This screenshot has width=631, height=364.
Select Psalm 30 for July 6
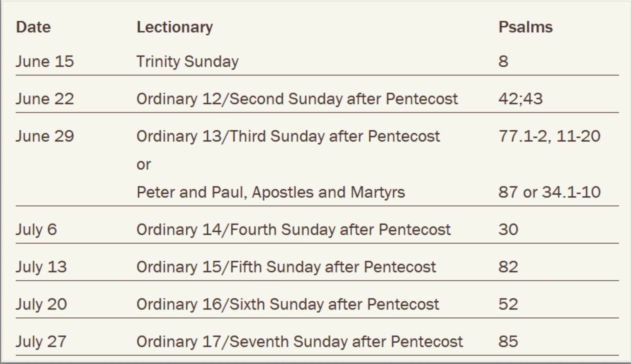(508, 229)
